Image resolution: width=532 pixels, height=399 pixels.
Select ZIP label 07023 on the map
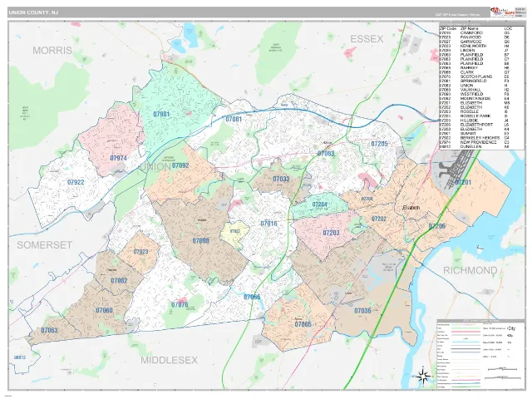coord(140,252)
